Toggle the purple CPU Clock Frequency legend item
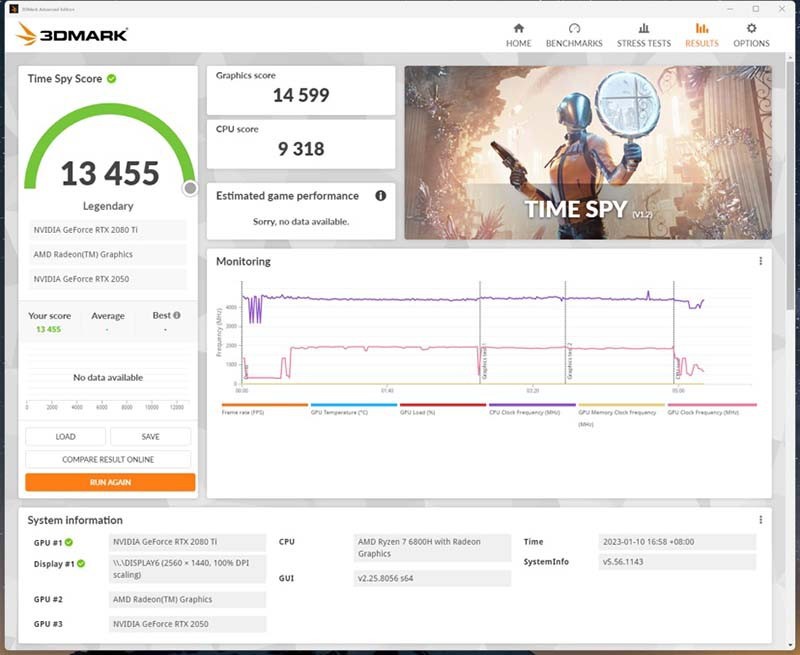The height and width of the screenshot is (655, 800). (x=532, y=409)
